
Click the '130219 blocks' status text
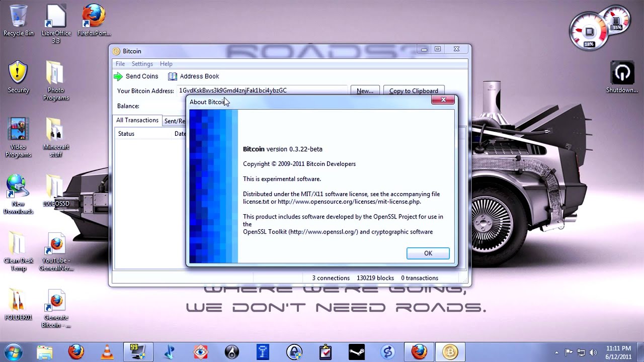tap(375, 278)
